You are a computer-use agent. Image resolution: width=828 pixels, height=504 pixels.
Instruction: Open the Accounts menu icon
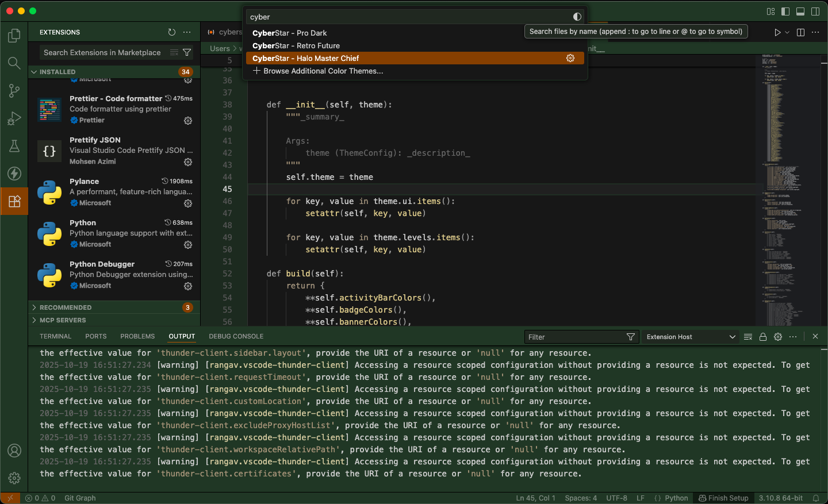coord(14,451)
